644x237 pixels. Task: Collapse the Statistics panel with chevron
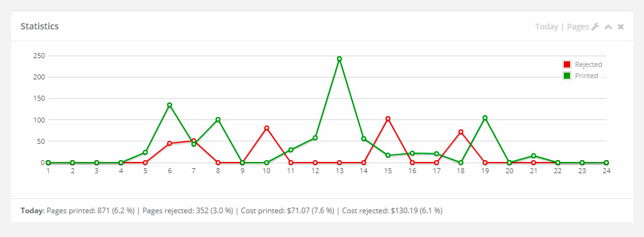click(608, 27)
